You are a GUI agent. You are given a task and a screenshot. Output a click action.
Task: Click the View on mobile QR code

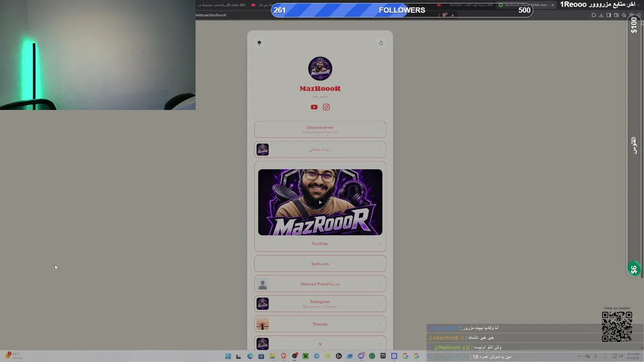(x=617, y=327)
